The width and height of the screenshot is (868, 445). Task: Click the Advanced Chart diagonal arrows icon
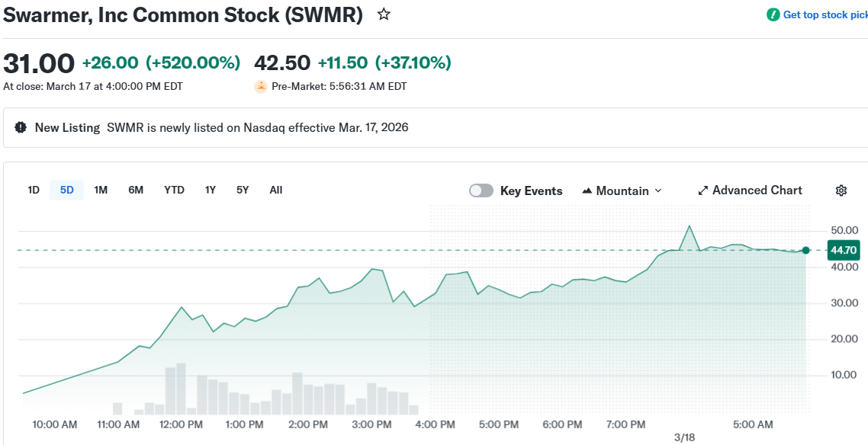point(702,190)
